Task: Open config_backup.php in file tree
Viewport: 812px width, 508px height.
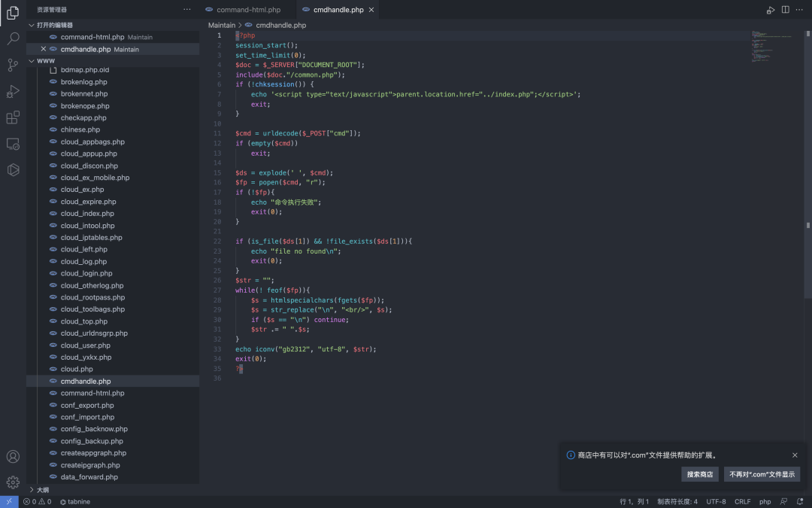Action: coord(113,441)
